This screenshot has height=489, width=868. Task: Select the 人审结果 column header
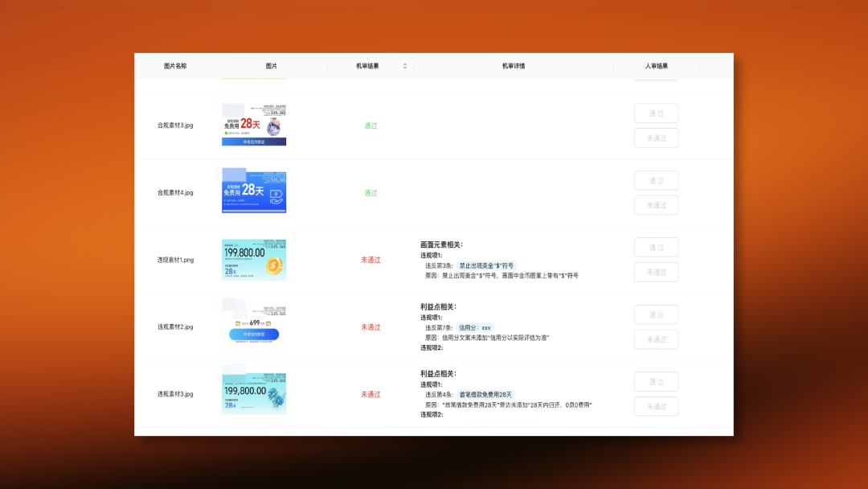(655, 66)
